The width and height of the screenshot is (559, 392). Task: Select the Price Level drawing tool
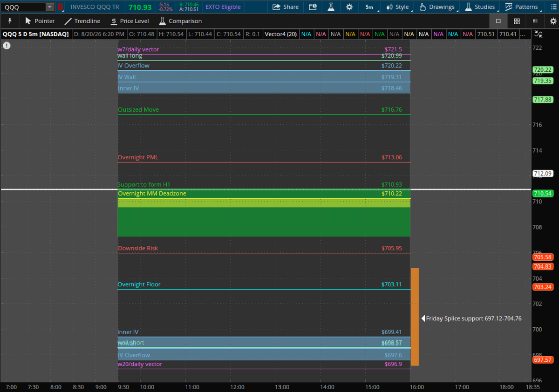(x=130, y=21)
